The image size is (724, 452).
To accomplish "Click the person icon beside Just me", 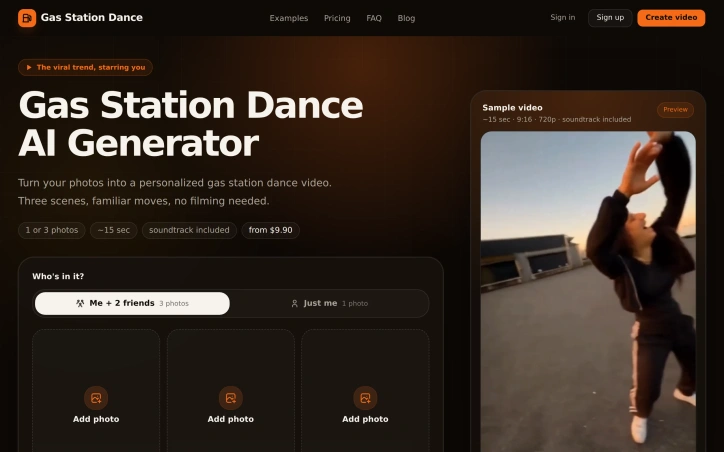I will [x=295, y=303].
